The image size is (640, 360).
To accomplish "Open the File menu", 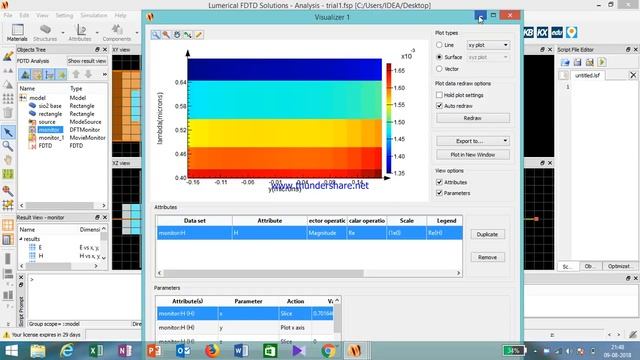I will [8, 16].
